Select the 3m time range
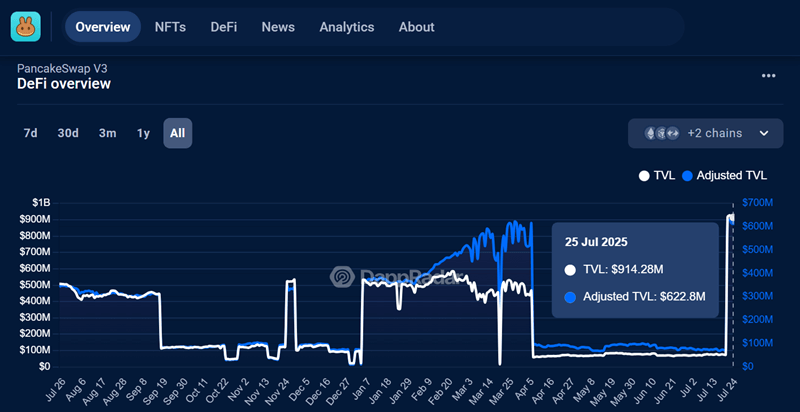 [x=108, y=133]
